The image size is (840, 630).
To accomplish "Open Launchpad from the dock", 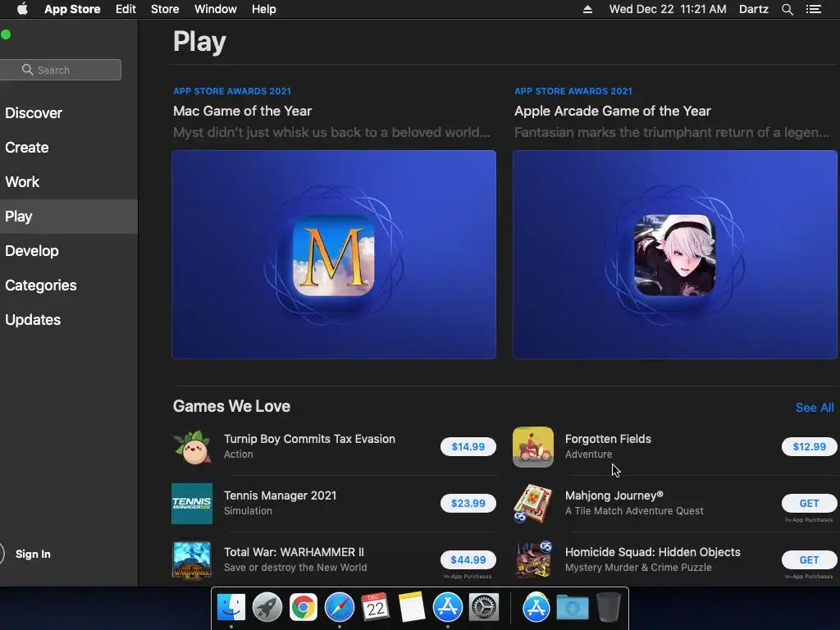I will [x=267, y=608].
